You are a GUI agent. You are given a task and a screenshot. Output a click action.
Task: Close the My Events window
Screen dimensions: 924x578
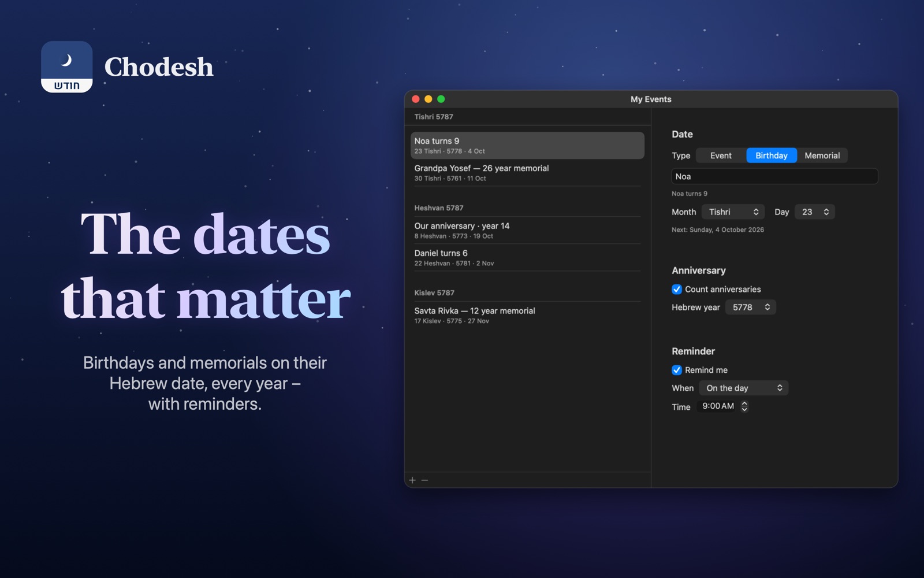tap(416, 99)
